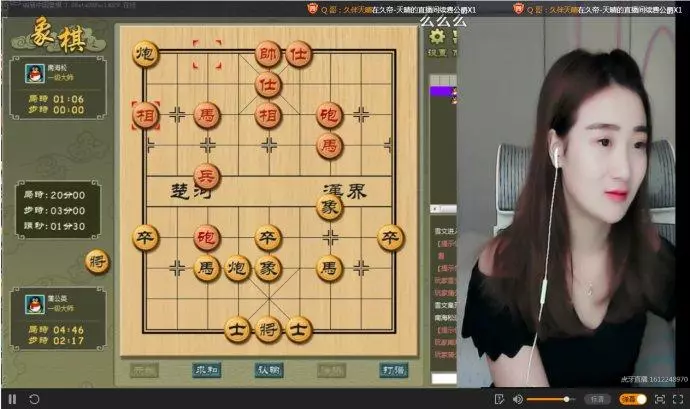Click the 认输 resign button

(269, 370)
